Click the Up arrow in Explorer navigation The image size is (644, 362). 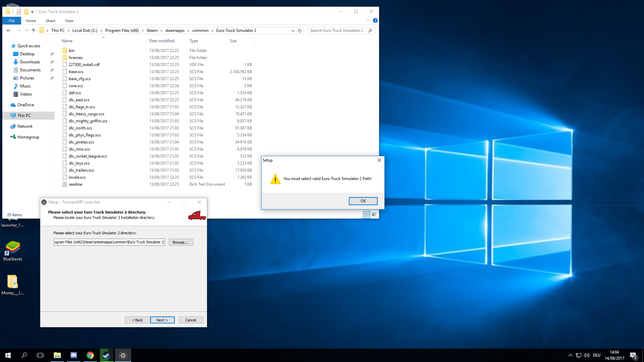34,30
